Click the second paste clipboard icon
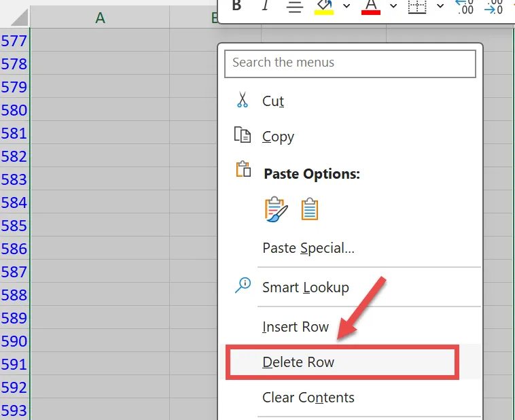 click(x=310, y=209)
